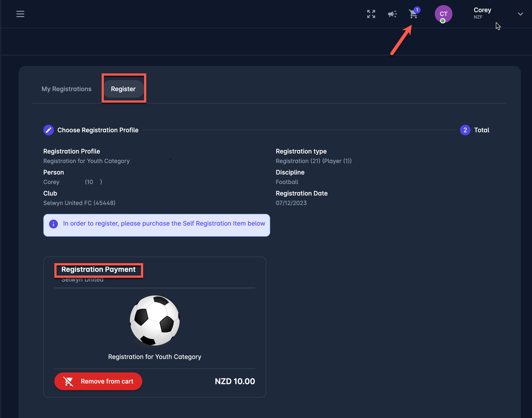Click the cart badge showing 1

click(x=417, y=10)
